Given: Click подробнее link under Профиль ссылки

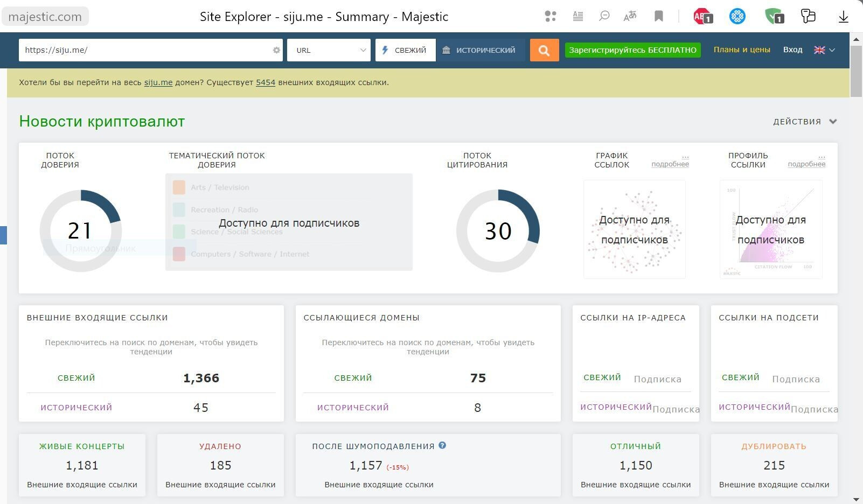Looking at the screenshot, I should pyautogui.click(x=806, y=164).
